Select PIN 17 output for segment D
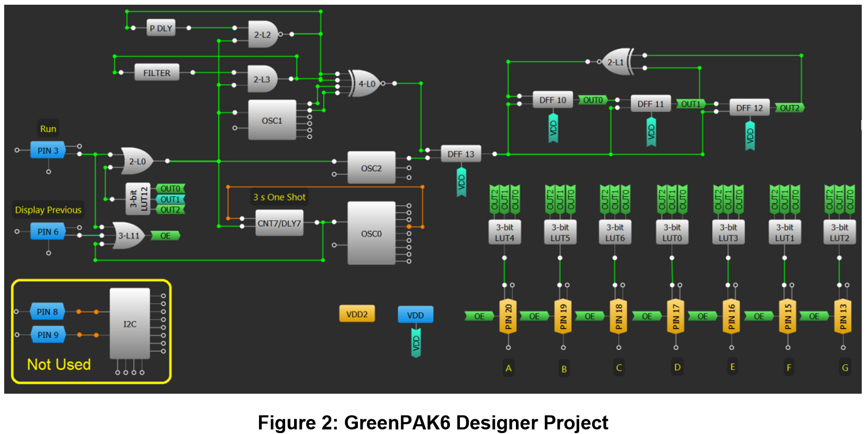 675,316
